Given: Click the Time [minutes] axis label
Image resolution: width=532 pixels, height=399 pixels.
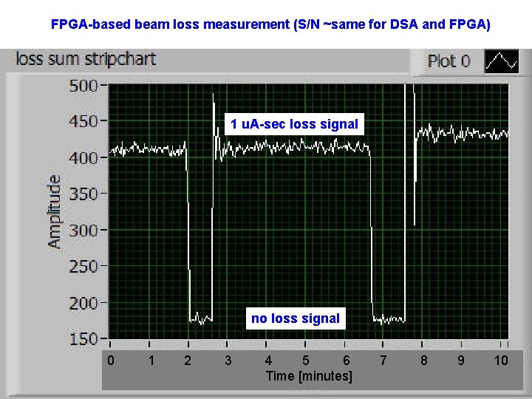Looking at the screenshot, I should point(309,376).
